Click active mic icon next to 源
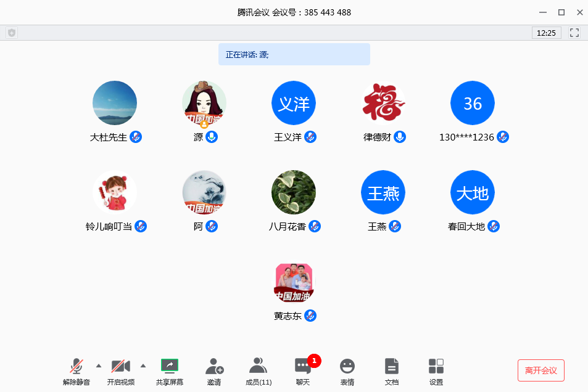The image size is (588, 392). (212, 137)
